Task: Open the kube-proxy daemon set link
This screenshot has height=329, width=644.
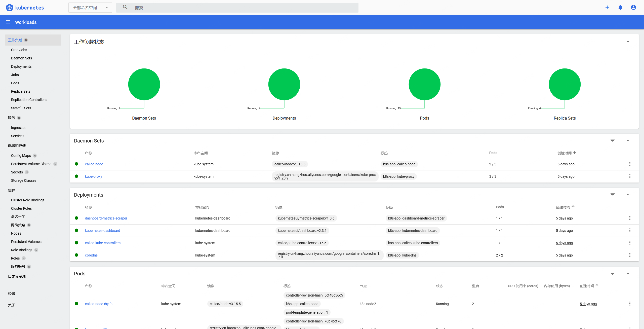Action: click(x=94, y=176)
